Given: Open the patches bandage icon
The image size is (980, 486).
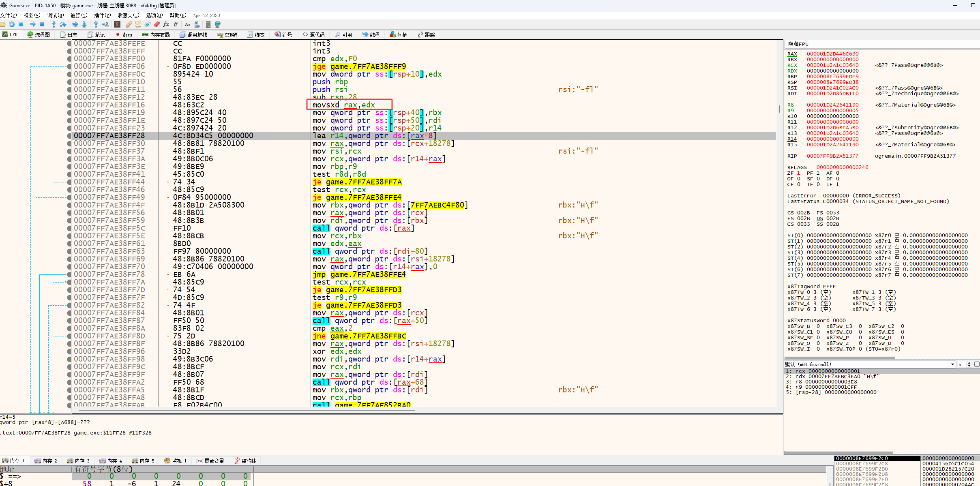Looking at the screenshot, I should [129, 24].
